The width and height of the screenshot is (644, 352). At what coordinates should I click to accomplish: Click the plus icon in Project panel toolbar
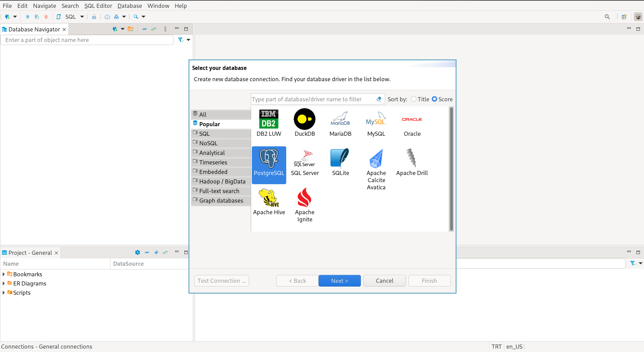pos(156,252)
